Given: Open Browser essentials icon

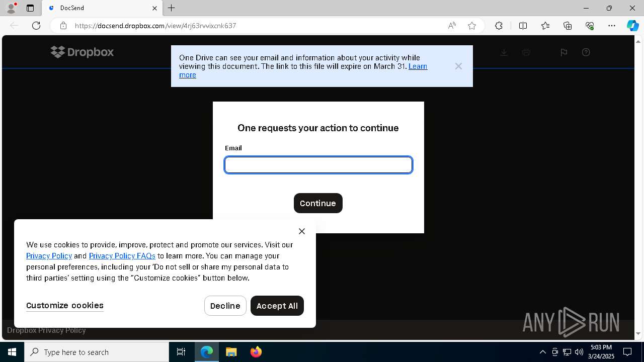Looking at the screenshot, I should click(590, 26).
